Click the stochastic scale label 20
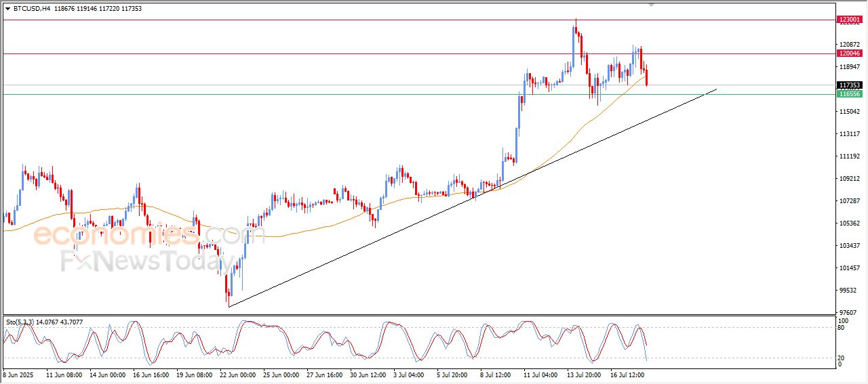Screen dimensions: 868x384 pos(842,357)
